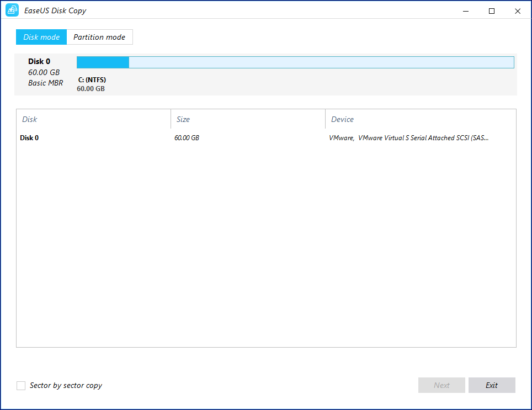Sort the list by the Disk column header
Screen dimensions: 532x410
pos(93,119)
